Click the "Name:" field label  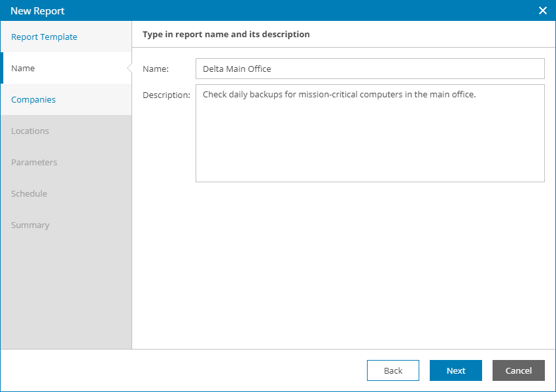(x=156, y=69)
